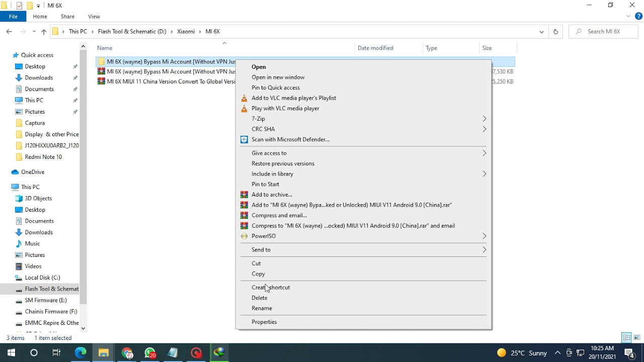Open Cortana from the taskbar circle icon
Image resolution: width=644 pixels, height=362 pixels.
pyautogui.click(x=34, y=352)
